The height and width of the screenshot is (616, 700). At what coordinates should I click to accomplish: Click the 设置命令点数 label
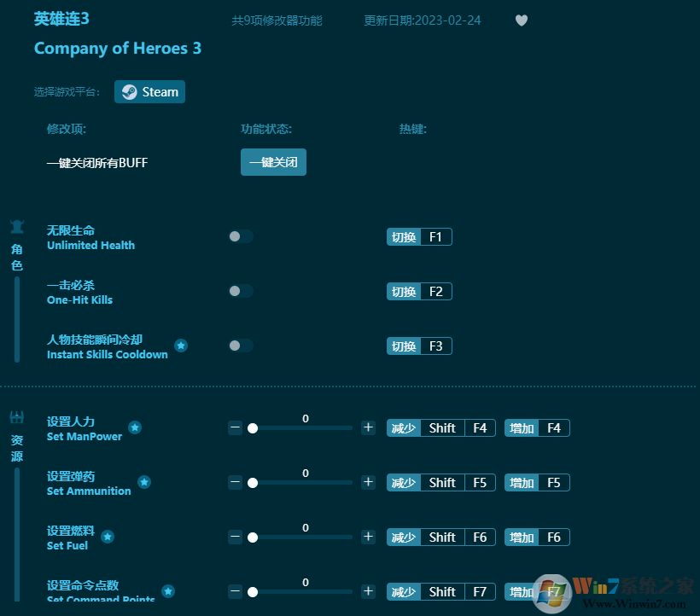pyautogui.click(x=83, y=585)
